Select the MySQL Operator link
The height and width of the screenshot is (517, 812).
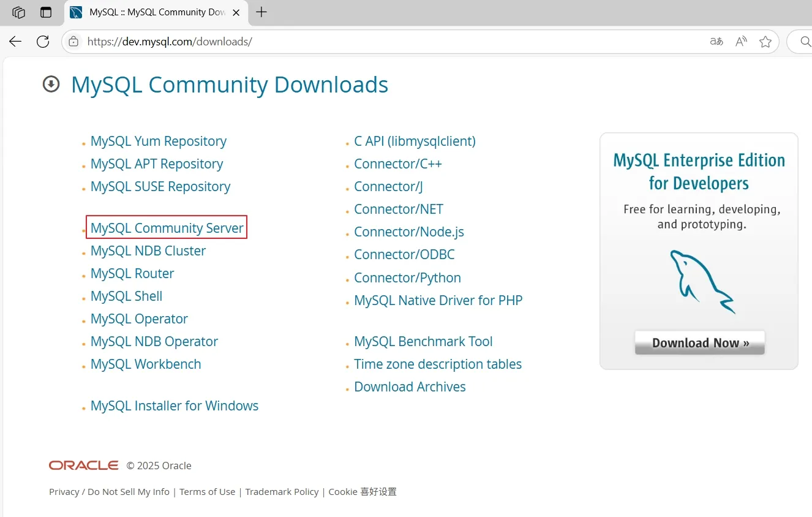(x=139, y=319)
